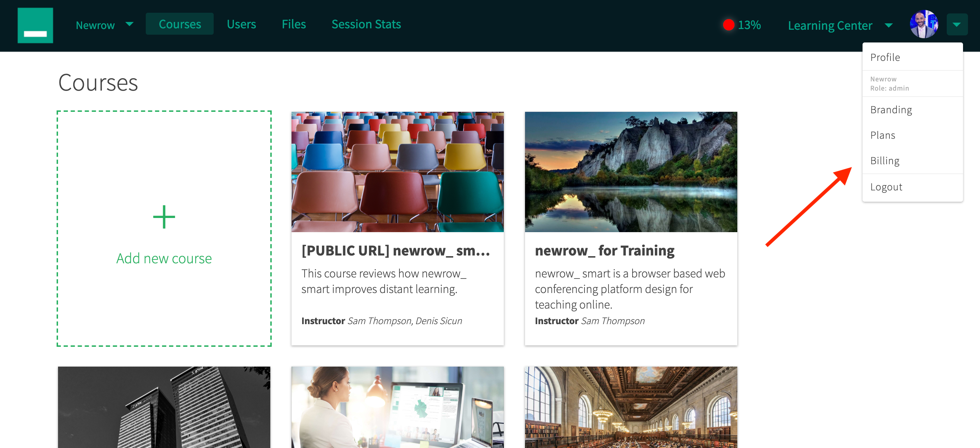
Task: Click the green newrow logo icon
Action: point(35,25)
